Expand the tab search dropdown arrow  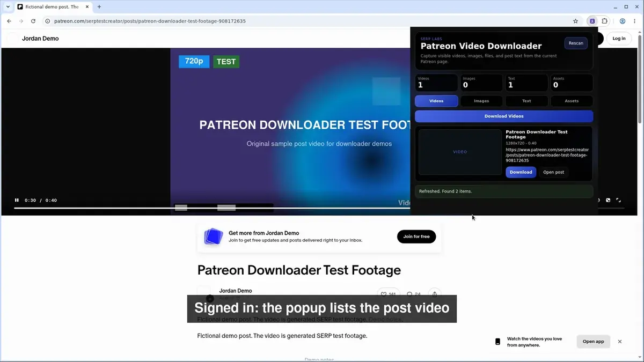click(x=8, y=7)
